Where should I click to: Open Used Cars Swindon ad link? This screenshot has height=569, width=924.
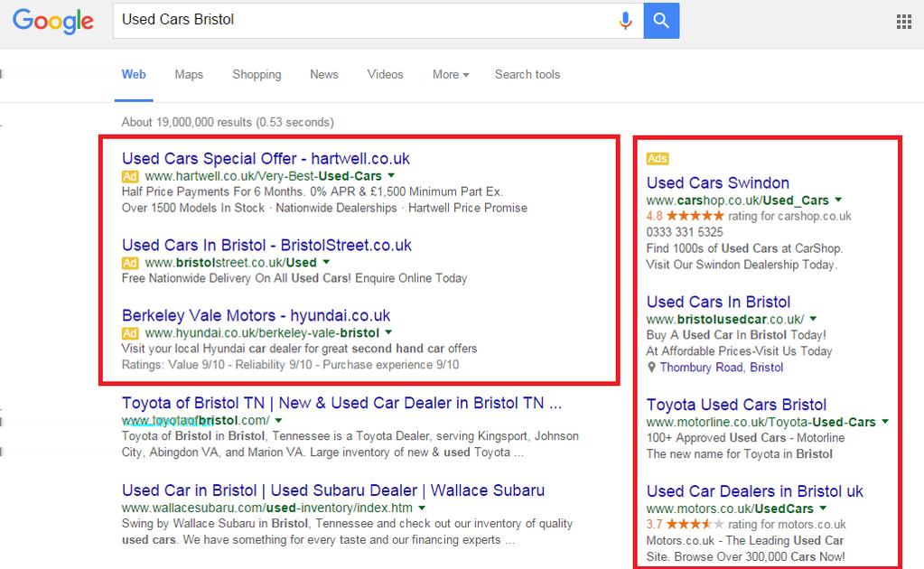click(x=718, y=182)
